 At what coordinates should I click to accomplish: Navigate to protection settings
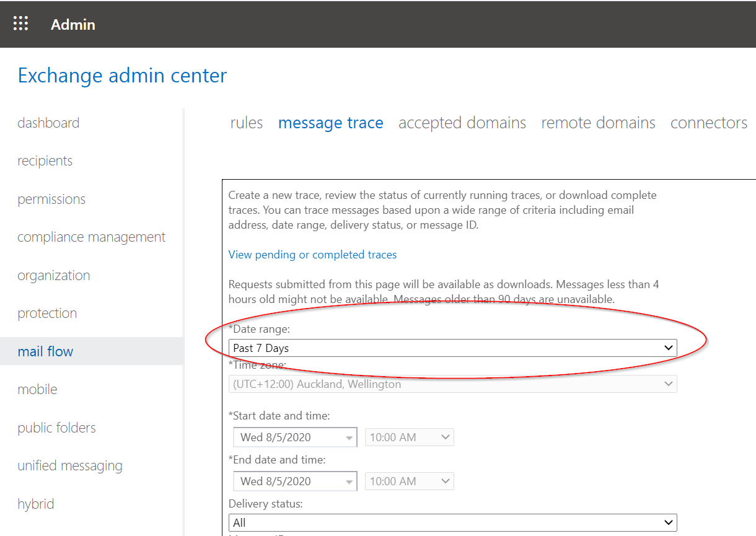47,314
